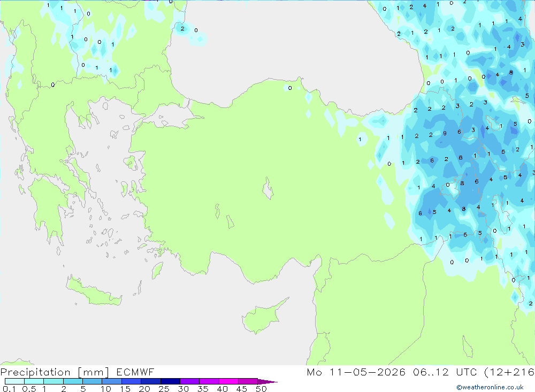535x392 pixels.
Task: Click the 0.1–0.5 mm palest cyan legend swatch
Action: pyautogui.click(x=14, y=381)
